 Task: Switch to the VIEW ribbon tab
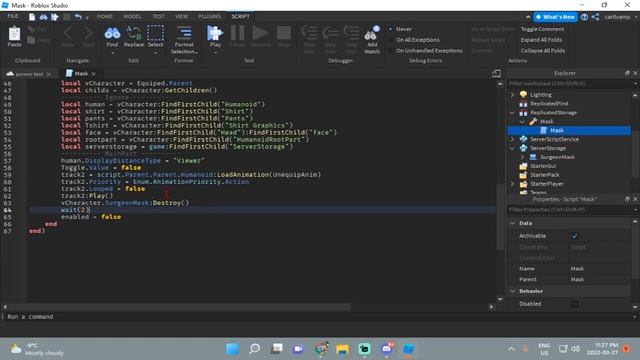point(181,16)
